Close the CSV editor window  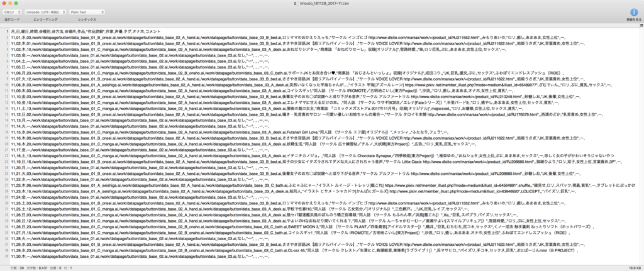pyautogui.click(x=4, y=3)
